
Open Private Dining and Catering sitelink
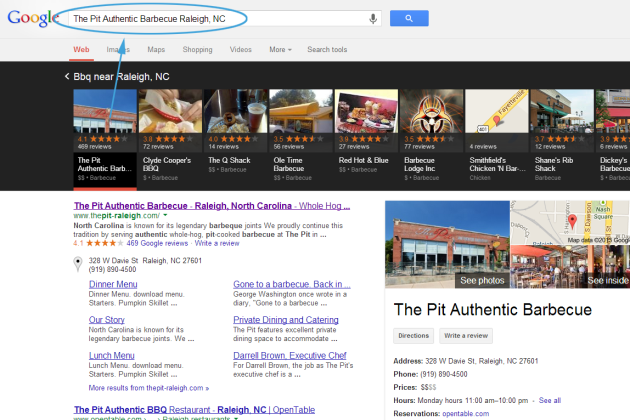(286, 320)
